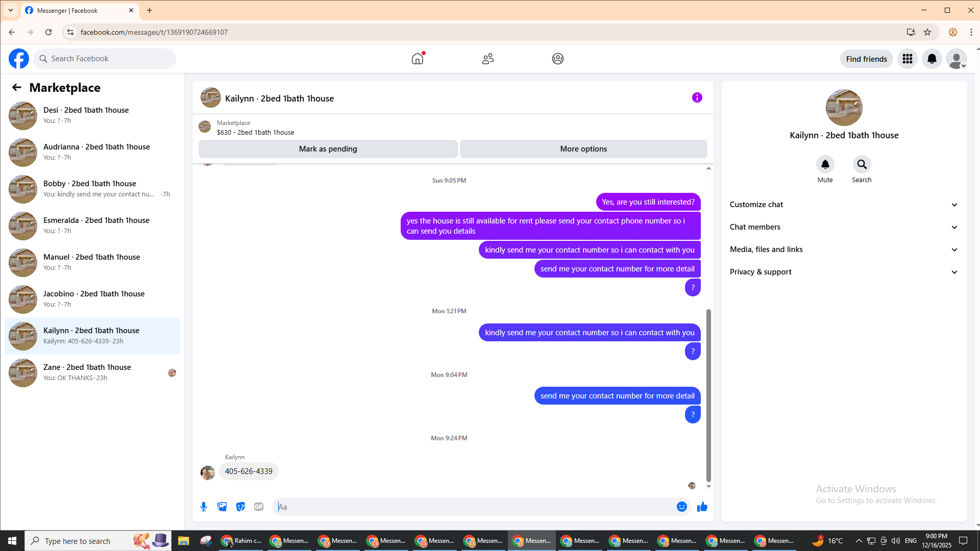Open the Groups icon in top navigation
Image resolution: width=980 pixels, height=551 pixels.
point(558,59)
